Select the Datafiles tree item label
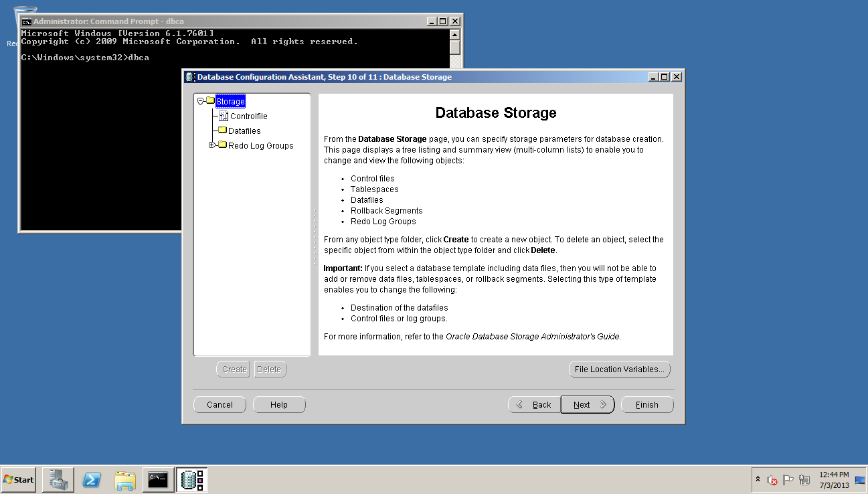Image resolution: width=868 pixels, height=494 pixels. point(244,131)
